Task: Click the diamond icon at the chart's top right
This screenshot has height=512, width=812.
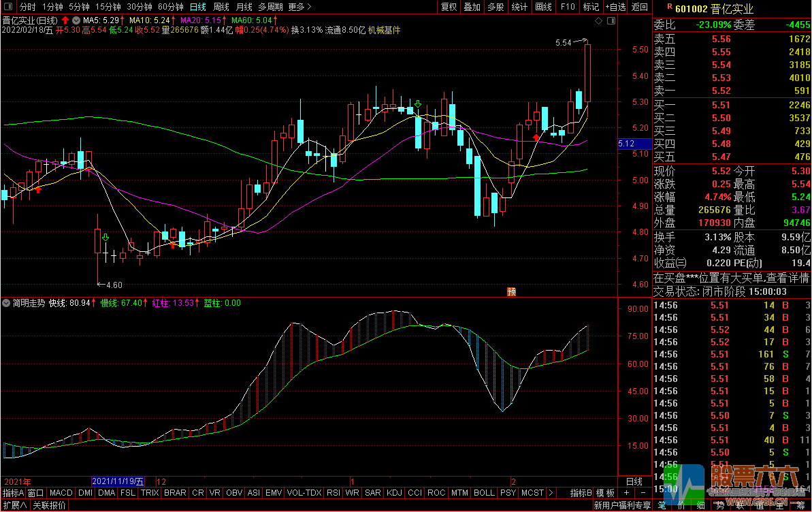Action: [599, 20]
